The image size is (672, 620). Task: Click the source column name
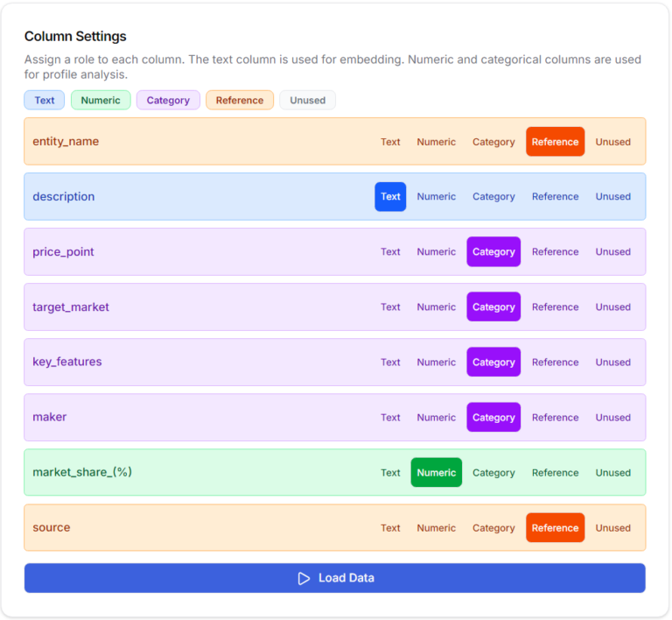click(52, 528)
